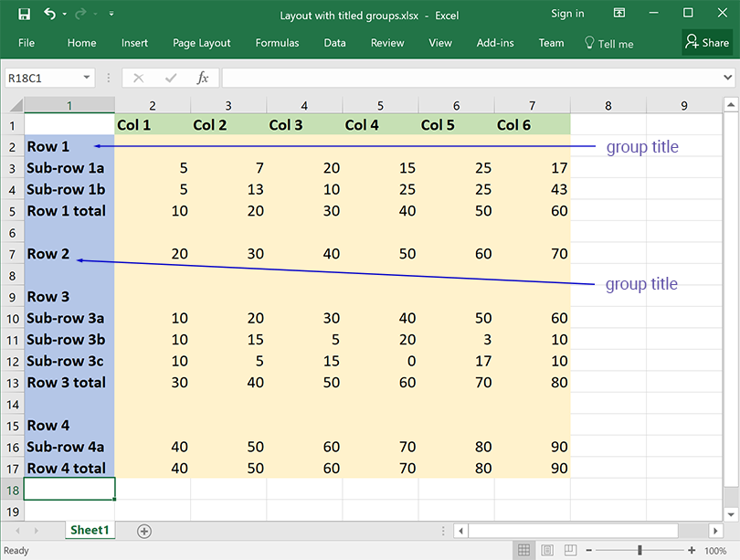Select row header 6

click(x=13, y=233)
